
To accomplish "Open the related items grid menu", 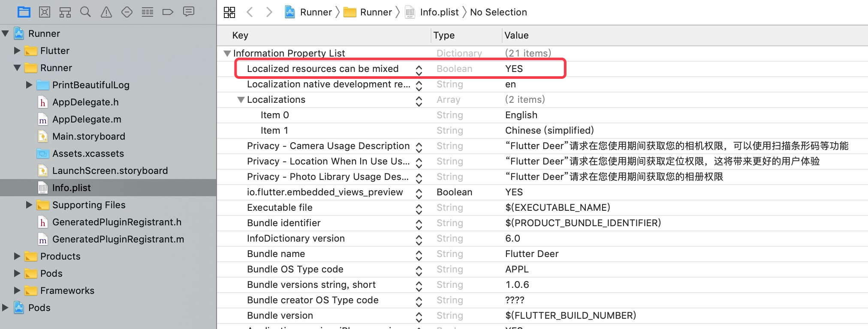I will (x=229, y=12).
